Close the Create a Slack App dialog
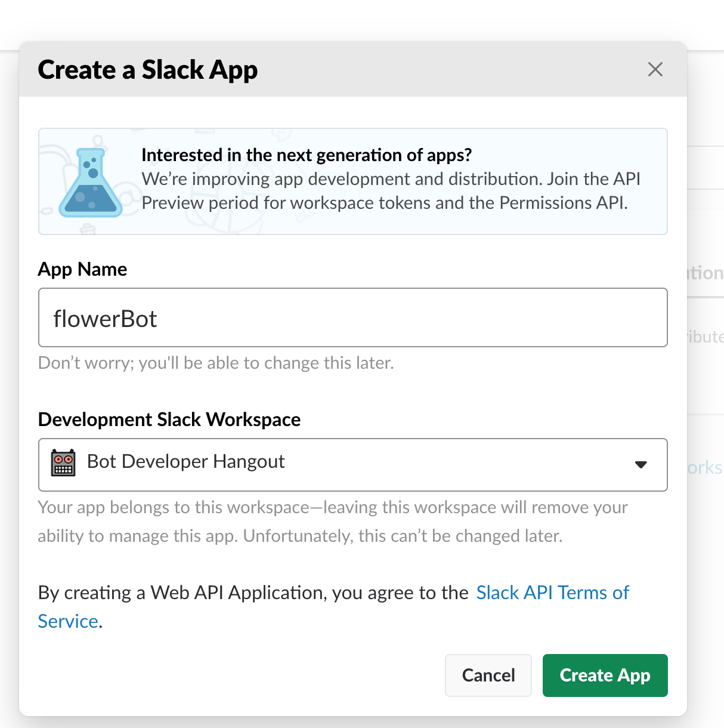 (x=655, y=70)
